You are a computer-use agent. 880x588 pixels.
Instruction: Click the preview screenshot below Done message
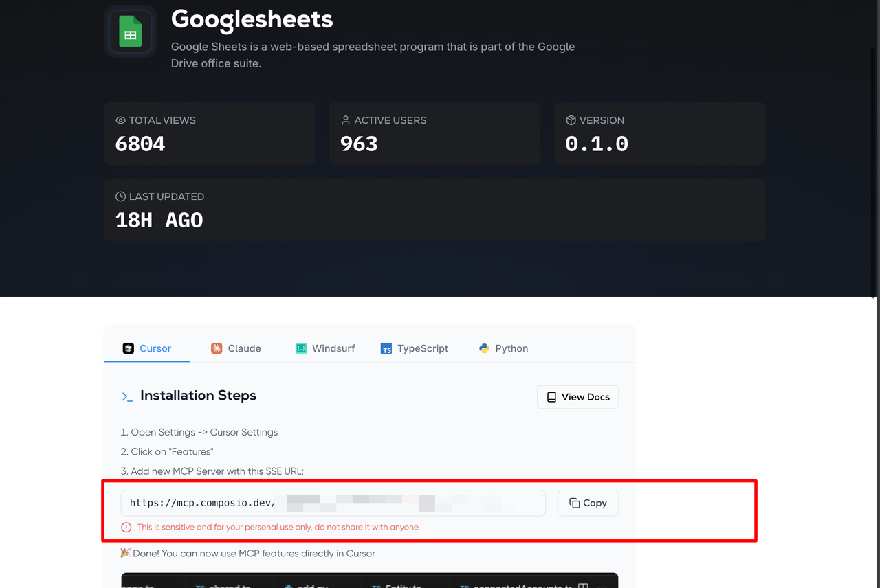click(370, 580)
